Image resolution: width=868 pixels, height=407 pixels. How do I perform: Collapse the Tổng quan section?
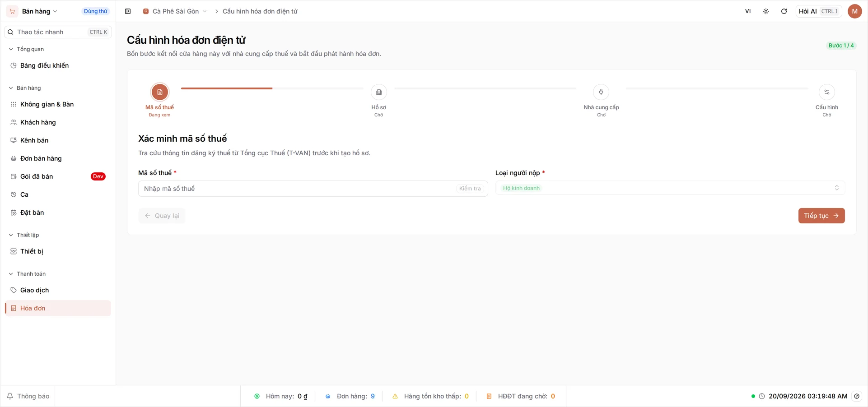coord(27,49)
